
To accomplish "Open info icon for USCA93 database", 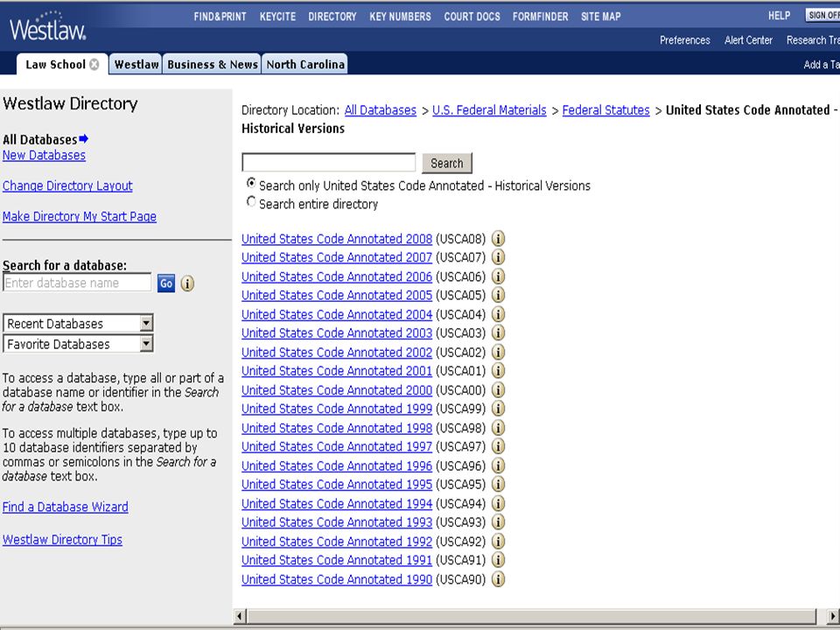I will pos(498,522).
